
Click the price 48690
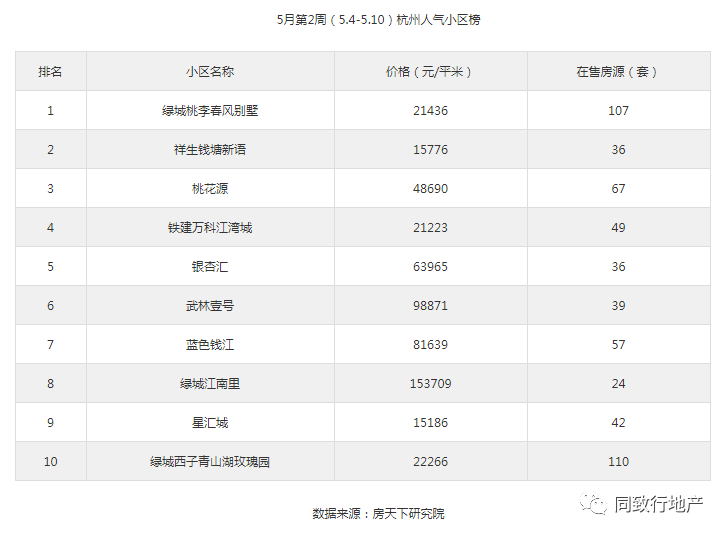pos(430,189)
